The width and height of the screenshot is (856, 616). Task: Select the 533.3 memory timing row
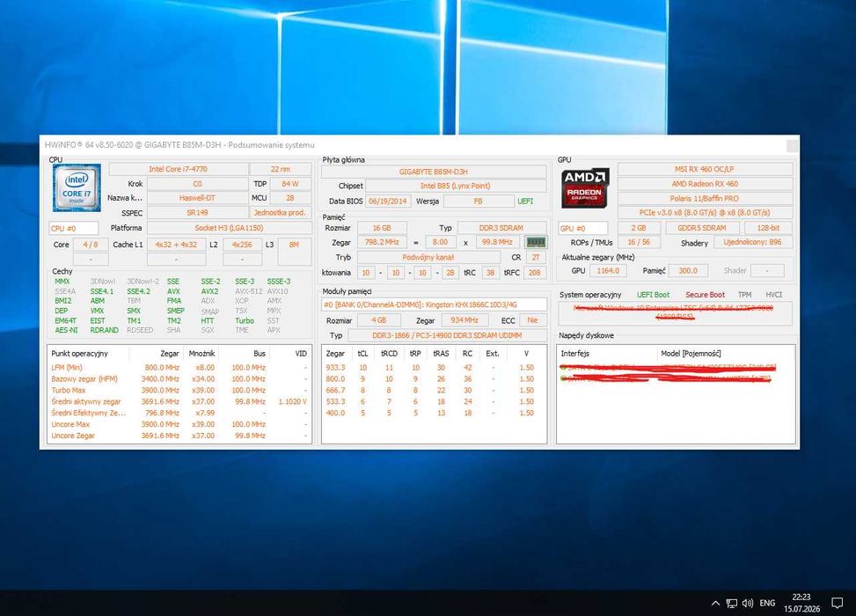pyautogui.click(x=434, y=401)
